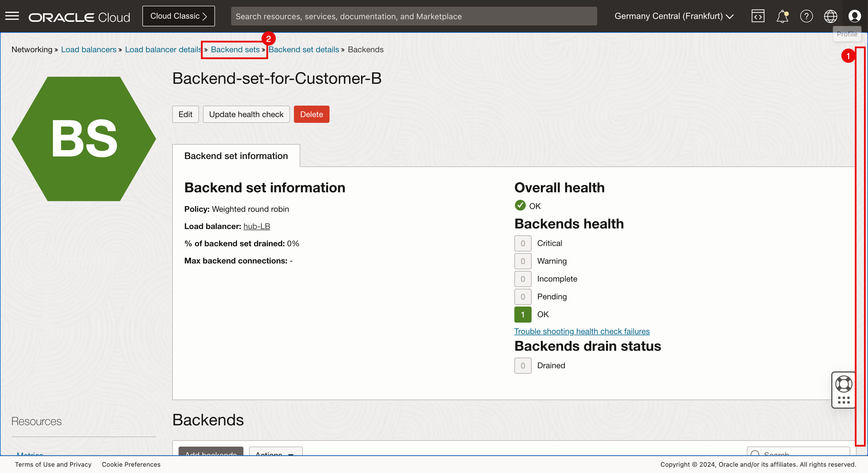
Task: Open the language globe icon
Action: tap(830, 16)
